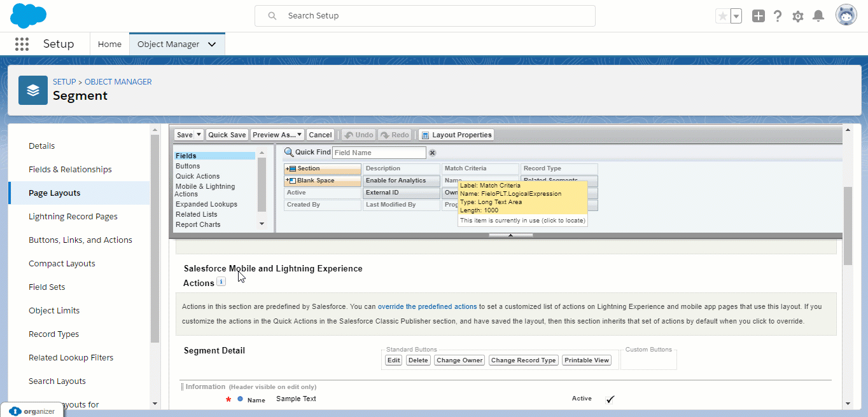868x417 pixels.
Task: Click the SETUP breadcrumb link
Action: [x=64, y=82]
